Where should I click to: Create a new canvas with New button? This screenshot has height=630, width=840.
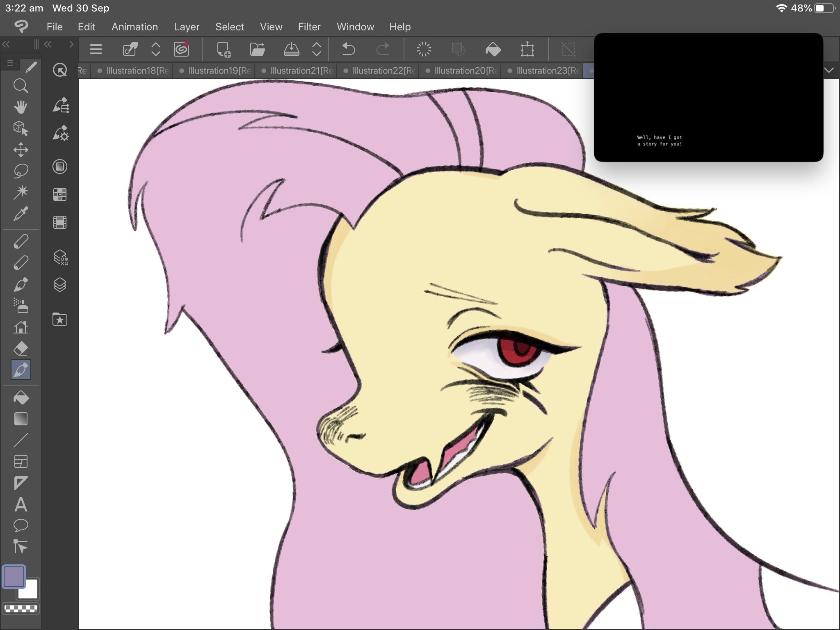click(x=224, y=50)
